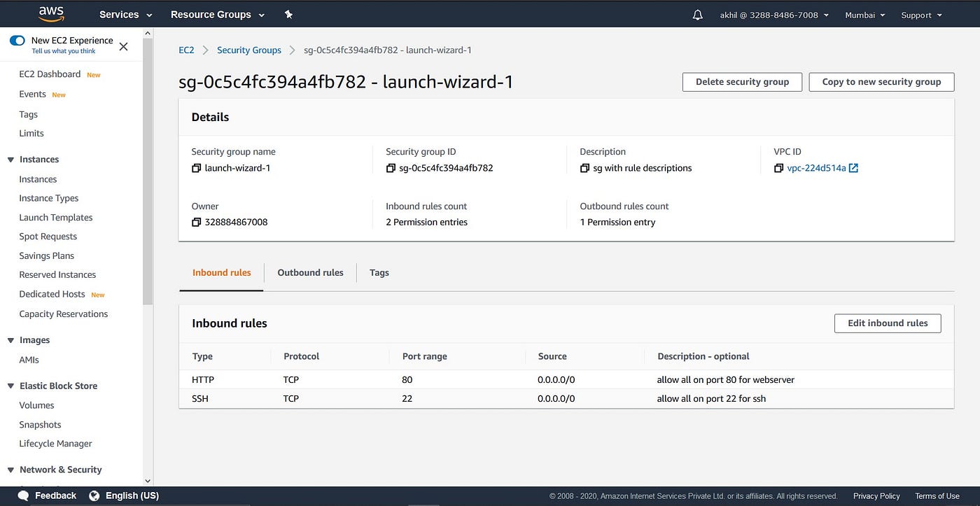Open Spot Requests in sidebar
The width and height of the screenshot is (980, 506).
click(48, 237)
